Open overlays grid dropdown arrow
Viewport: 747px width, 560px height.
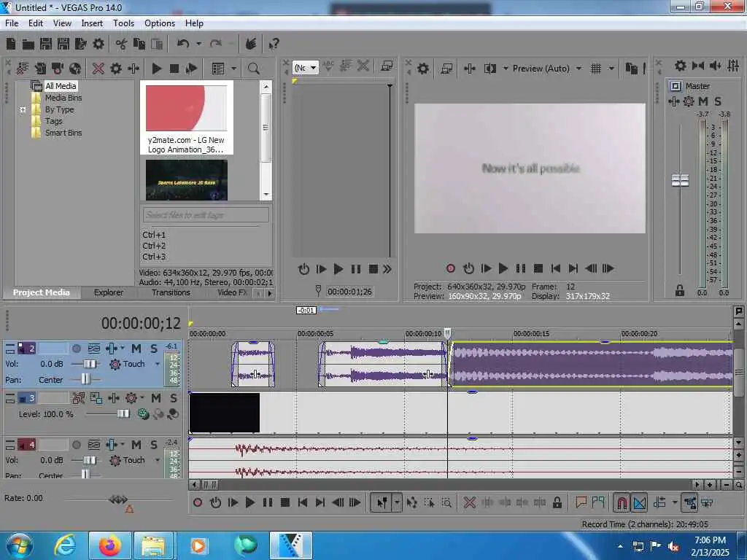(611, 69)
